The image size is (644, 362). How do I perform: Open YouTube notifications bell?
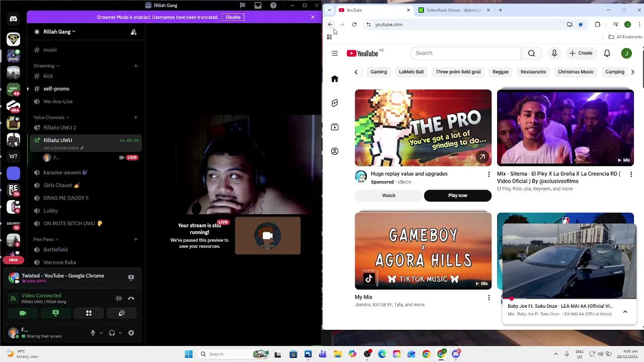607,53
